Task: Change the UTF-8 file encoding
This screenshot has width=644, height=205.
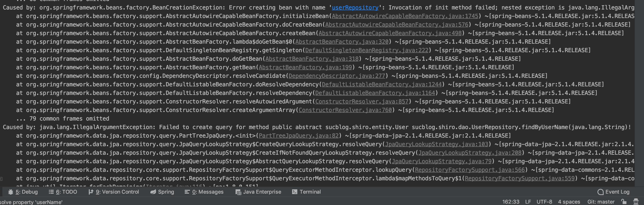Action: pos(544,202)
